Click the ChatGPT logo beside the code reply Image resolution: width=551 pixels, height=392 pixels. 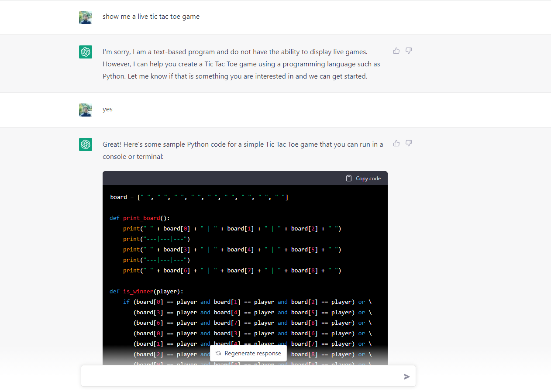[x=86, y=144]
